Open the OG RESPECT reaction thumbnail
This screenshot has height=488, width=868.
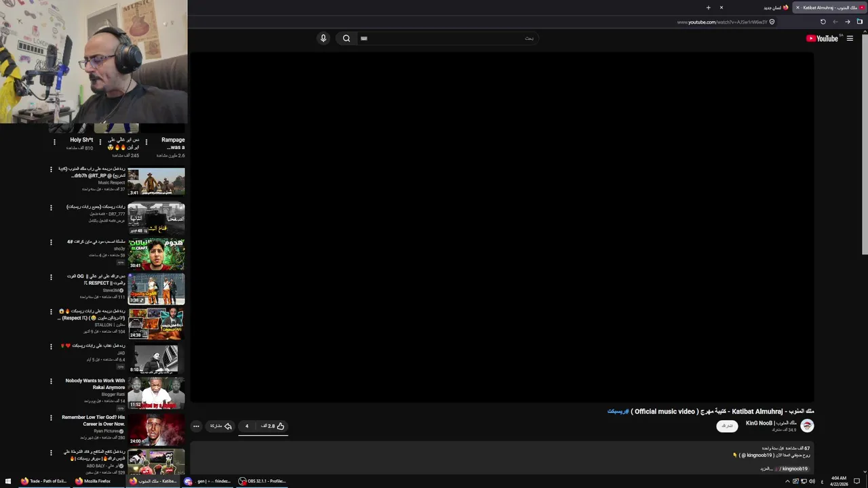[156, 289]
